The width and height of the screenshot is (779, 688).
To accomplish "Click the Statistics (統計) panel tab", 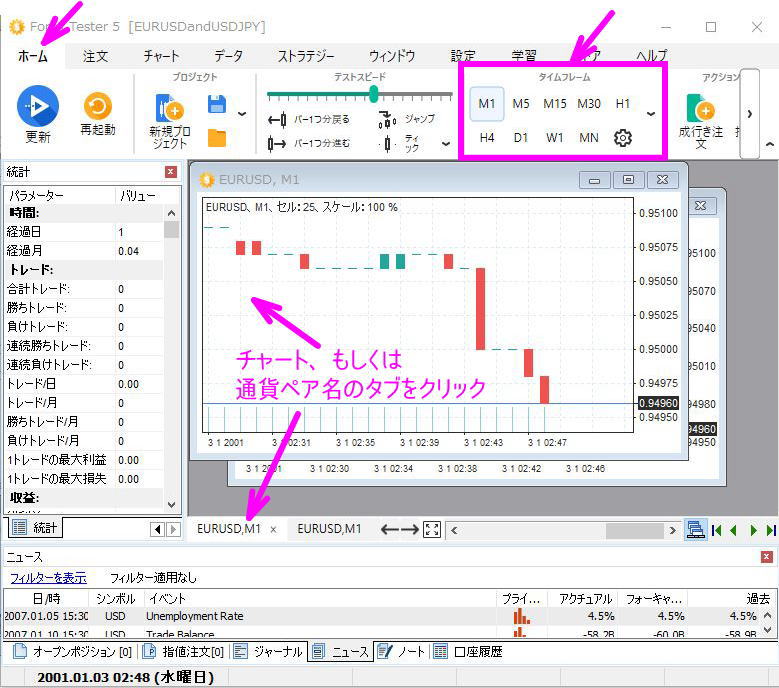I will coord(34,528).
